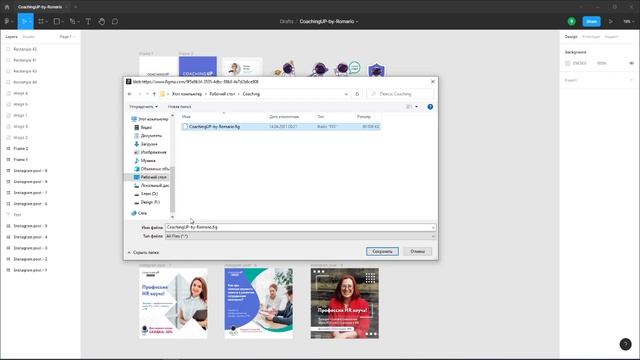Click Новая папка button
The image size is (640, 360).
[x=179, y=107]
